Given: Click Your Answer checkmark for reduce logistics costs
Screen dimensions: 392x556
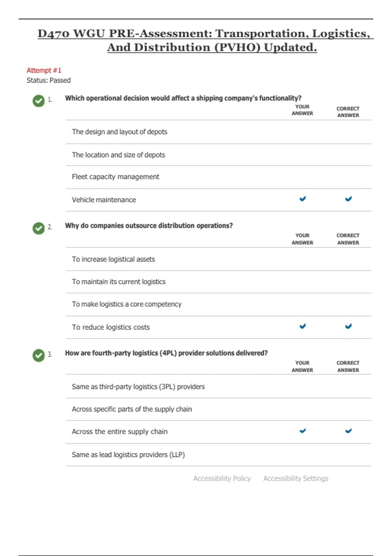Looking at the screenshot, I should (x=302, y=326).
